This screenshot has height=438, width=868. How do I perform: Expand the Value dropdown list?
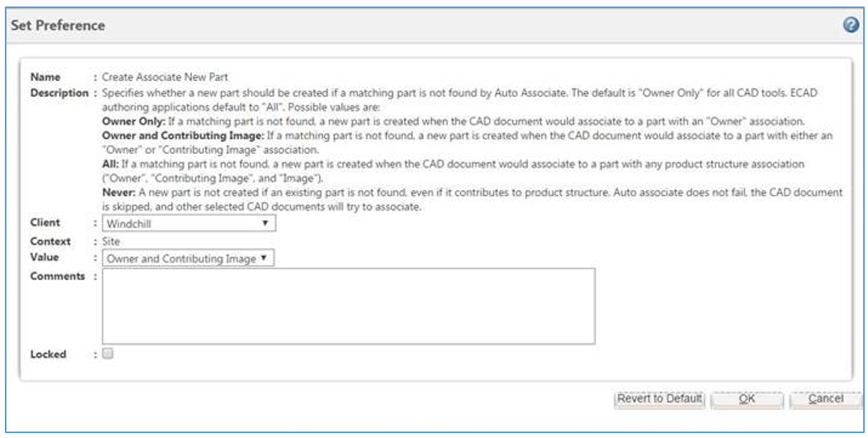pos(189,258)
